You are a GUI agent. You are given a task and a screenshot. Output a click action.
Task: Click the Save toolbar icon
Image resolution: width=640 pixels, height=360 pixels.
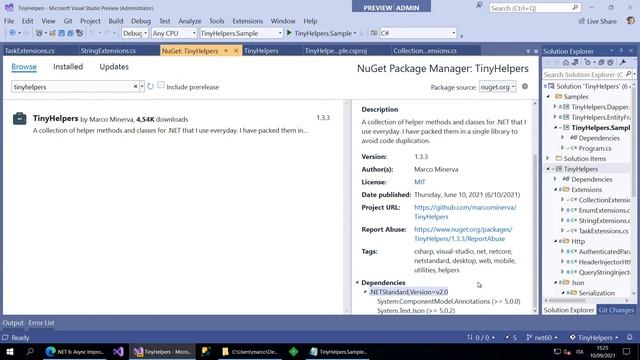(61, 33)
